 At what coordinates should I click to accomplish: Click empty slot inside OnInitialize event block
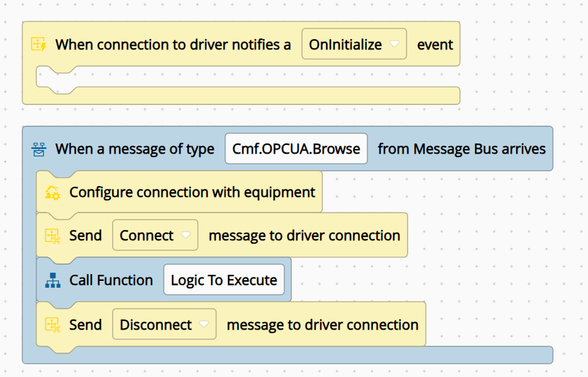tap(248, 76)
